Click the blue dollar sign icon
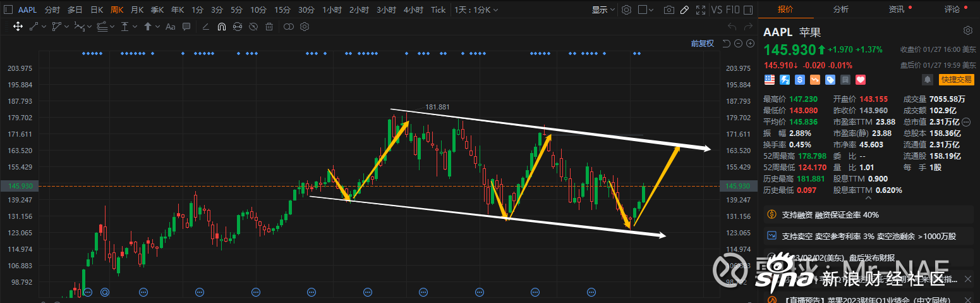 [x=799, y=80]
